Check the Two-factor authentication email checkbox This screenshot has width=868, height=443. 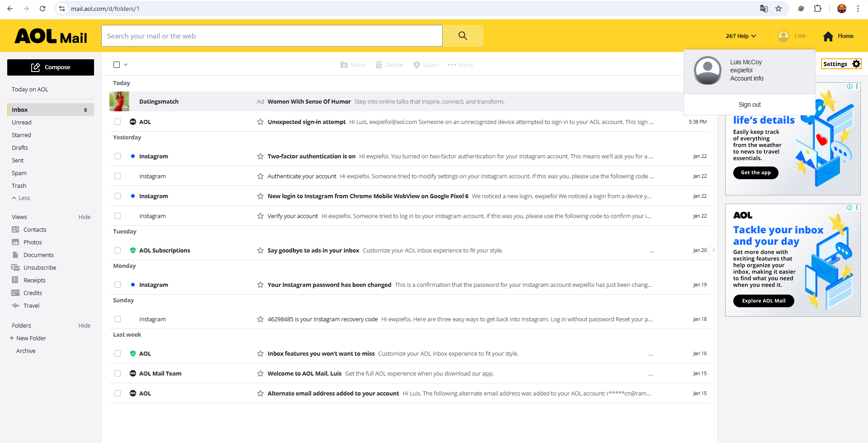[x=118, y=156]
